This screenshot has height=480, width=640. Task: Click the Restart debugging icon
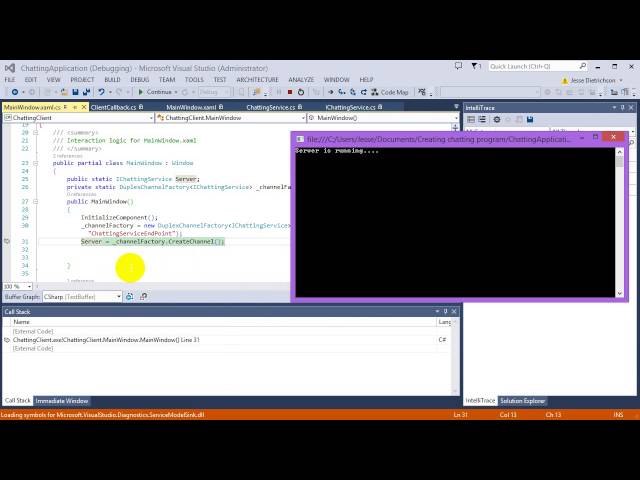point(301,92)
